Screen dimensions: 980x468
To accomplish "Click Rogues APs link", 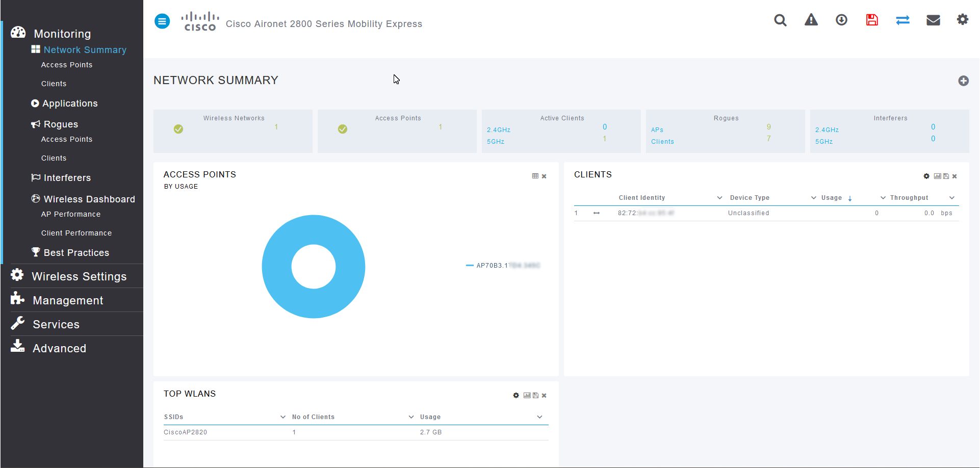I will [x=657, y=130].
